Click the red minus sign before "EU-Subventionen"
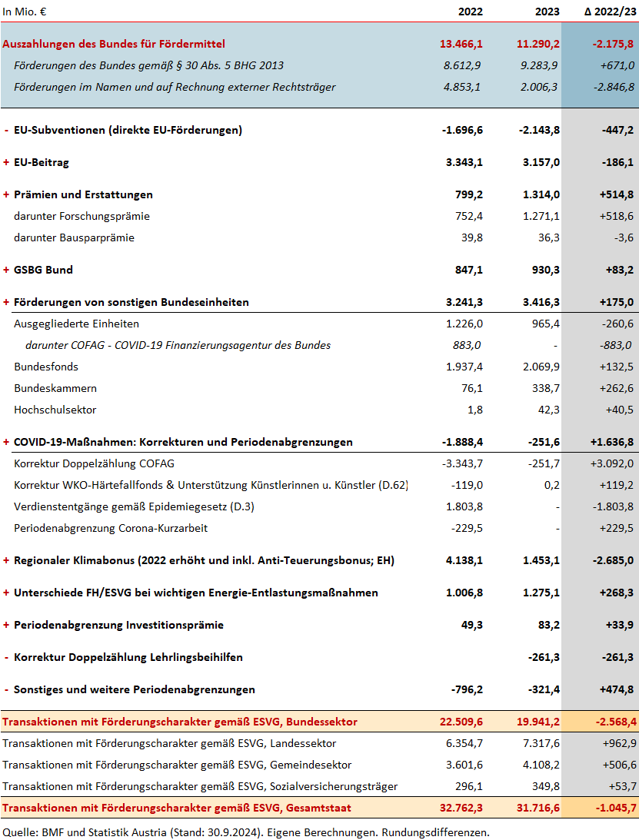Viewport: 639px width, 840px height. (x=6, y=130)
